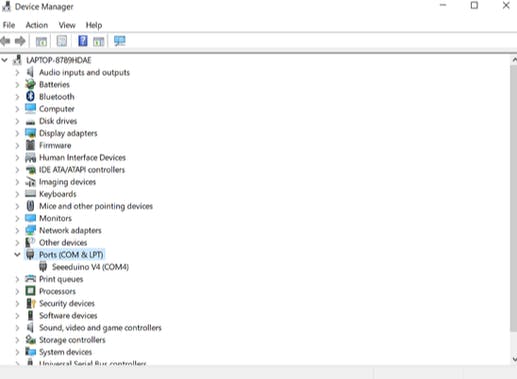Click the Audio inputs speaker icon
Image resolution: width=517 pixels, height=379 pixels.
pyautogui.click(x=30, y=72)
